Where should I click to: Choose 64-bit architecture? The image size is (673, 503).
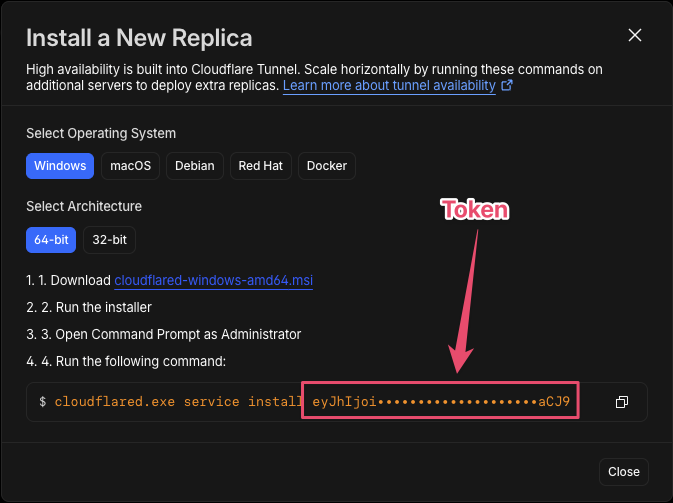point(51,240)
